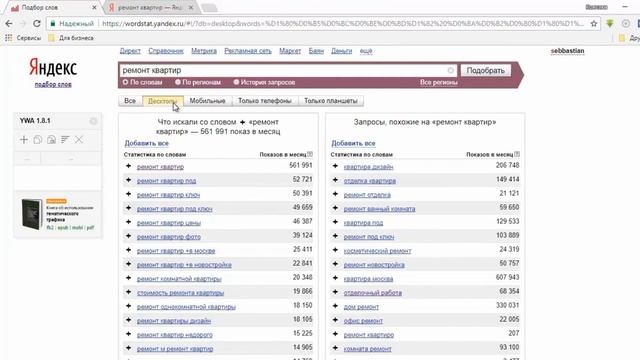The image size is (640, 360).
Task: Switch to 'Только телефоны' tab
Action: click(264, 101)
